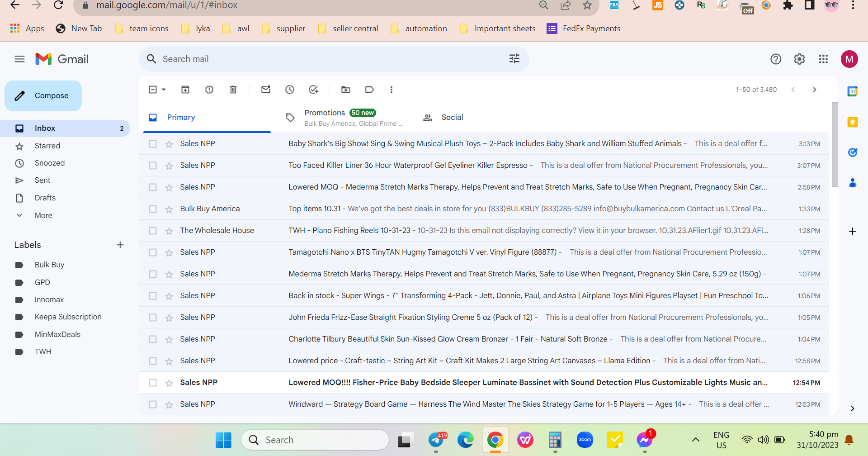Select the John Frieda Frizz-Ease email checkbox
This screenshot has height=456, width=868.
(153, 318)
